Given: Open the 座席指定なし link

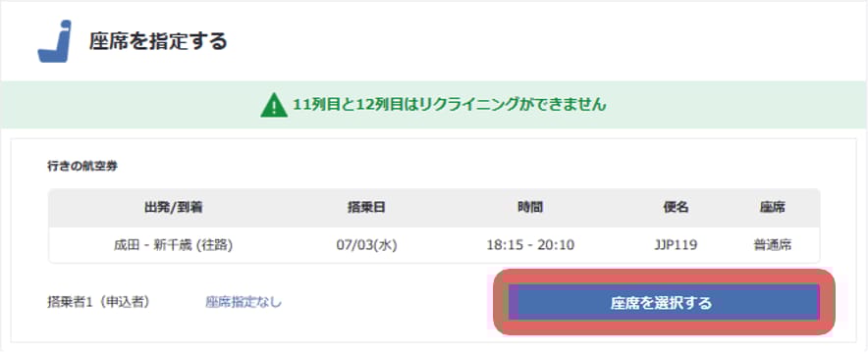Looking at the screenshot, I should [244, 302].
